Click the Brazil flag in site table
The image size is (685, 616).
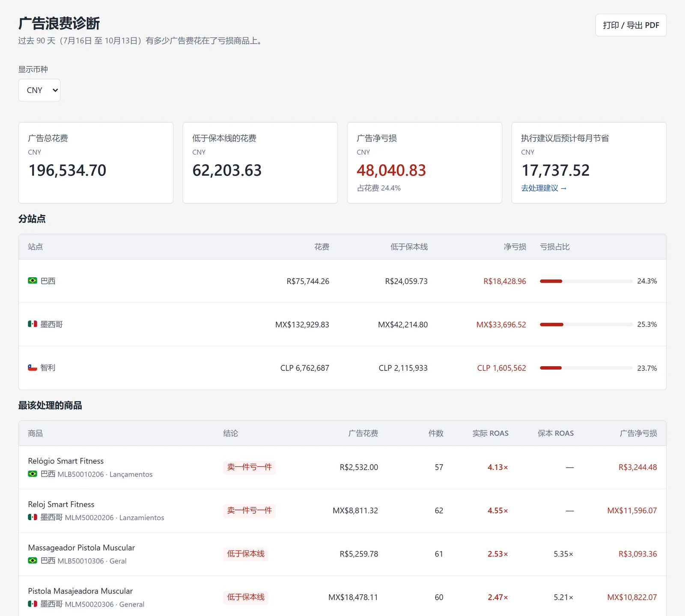[33, 281]
